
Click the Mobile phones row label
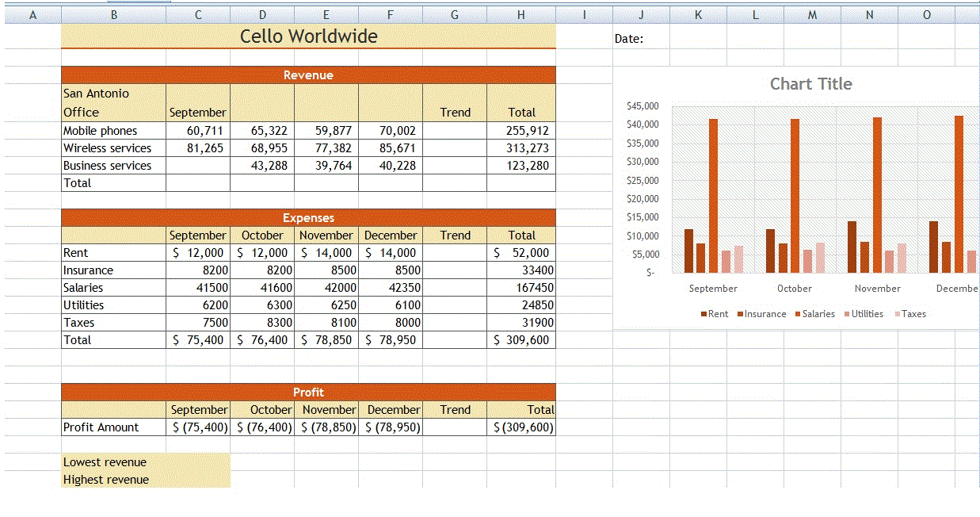pos(100,130)
